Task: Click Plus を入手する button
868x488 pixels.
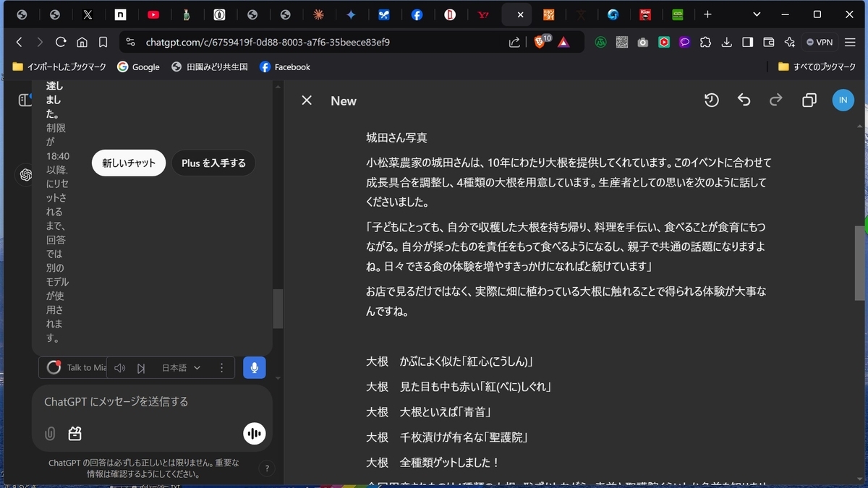Action: (213, 163)
